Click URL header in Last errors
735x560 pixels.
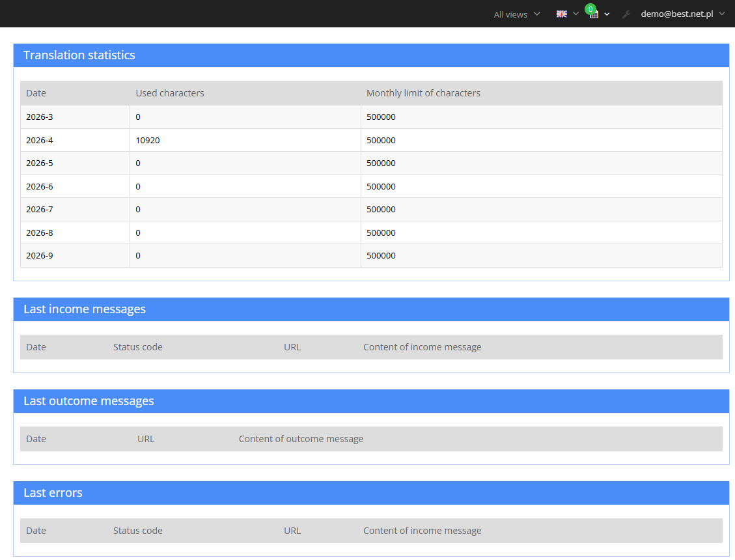point(292,531)
